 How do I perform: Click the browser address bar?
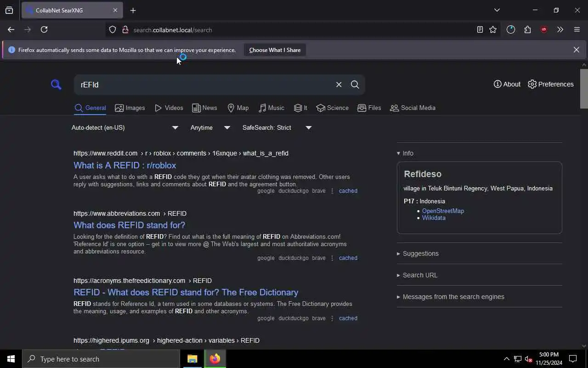click(303, 30)
